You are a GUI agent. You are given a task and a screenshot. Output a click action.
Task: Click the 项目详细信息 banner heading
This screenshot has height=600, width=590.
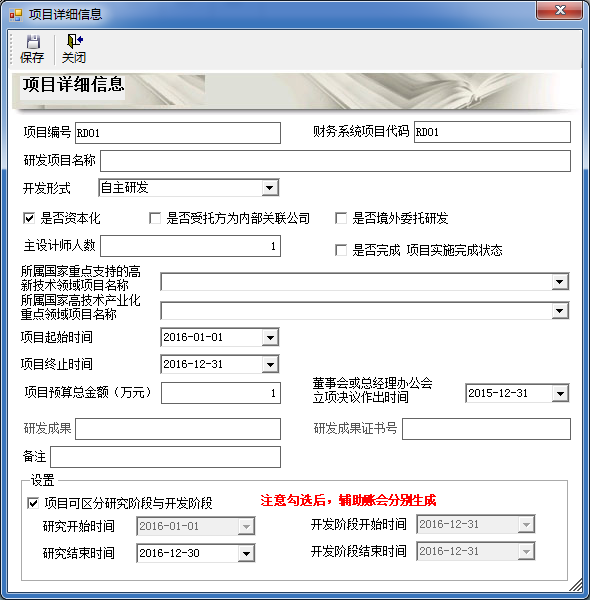tap(73, 84)
